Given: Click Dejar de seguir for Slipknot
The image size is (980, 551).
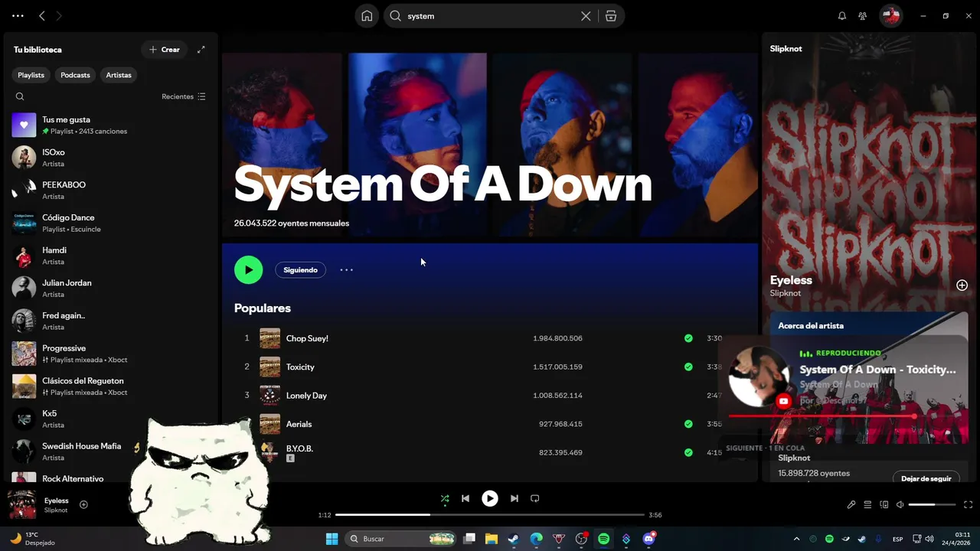Looking at the screenshot, I should (926, 478).
